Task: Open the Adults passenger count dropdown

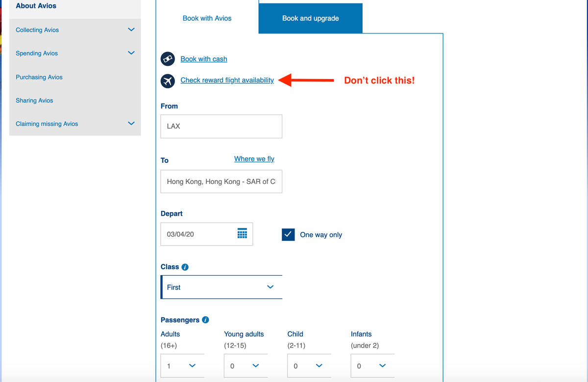Action: (182, 366)
